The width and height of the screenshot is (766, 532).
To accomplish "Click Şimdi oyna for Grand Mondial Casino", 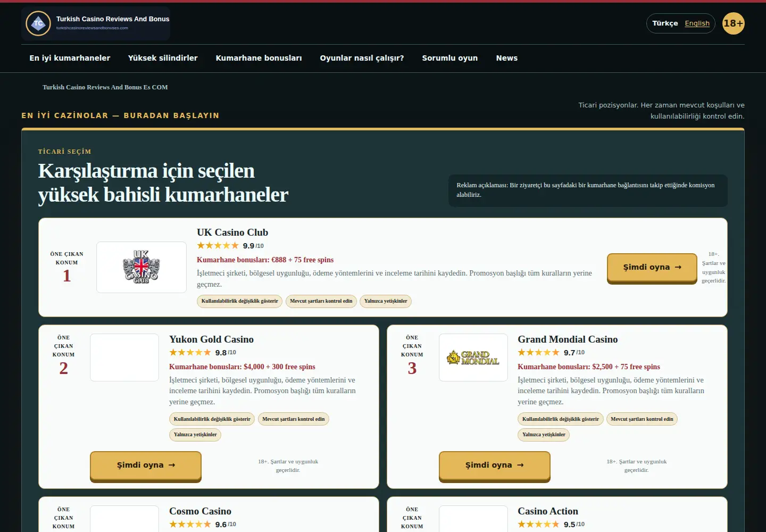I will point(495,465).
